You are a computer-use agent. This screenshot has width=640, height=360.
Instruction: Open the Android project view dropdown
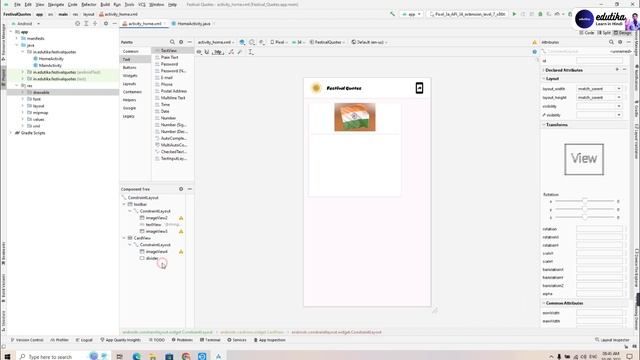click(26, 24)
